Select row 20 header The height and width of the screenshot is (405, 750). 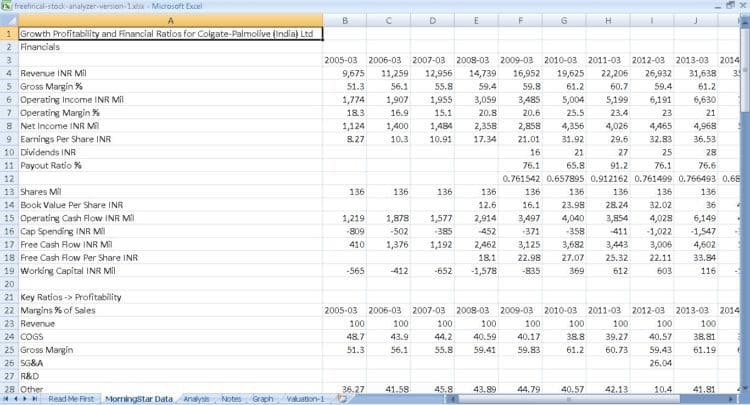pos(9,284)
